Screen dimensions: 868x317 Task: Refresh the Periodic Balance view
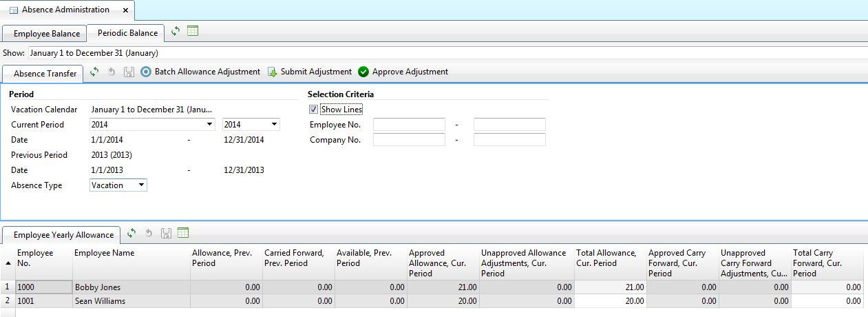tap(176, 32)
